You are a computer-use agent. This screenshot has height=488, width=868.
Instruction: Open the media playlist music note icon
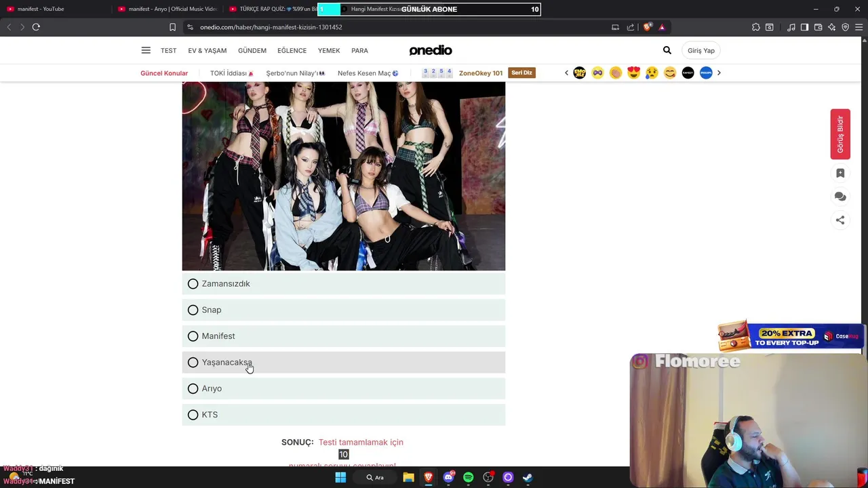[791, 27]
